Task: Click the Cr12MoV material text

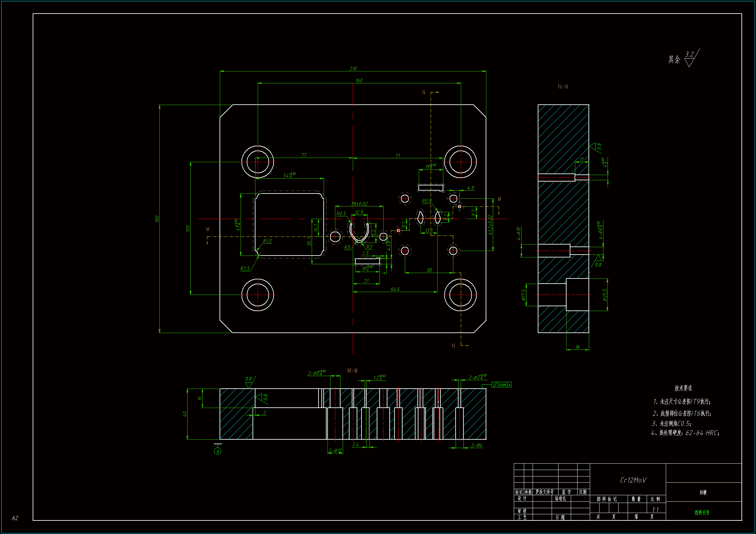Action: pyautogui.click(x=633, y=480)
